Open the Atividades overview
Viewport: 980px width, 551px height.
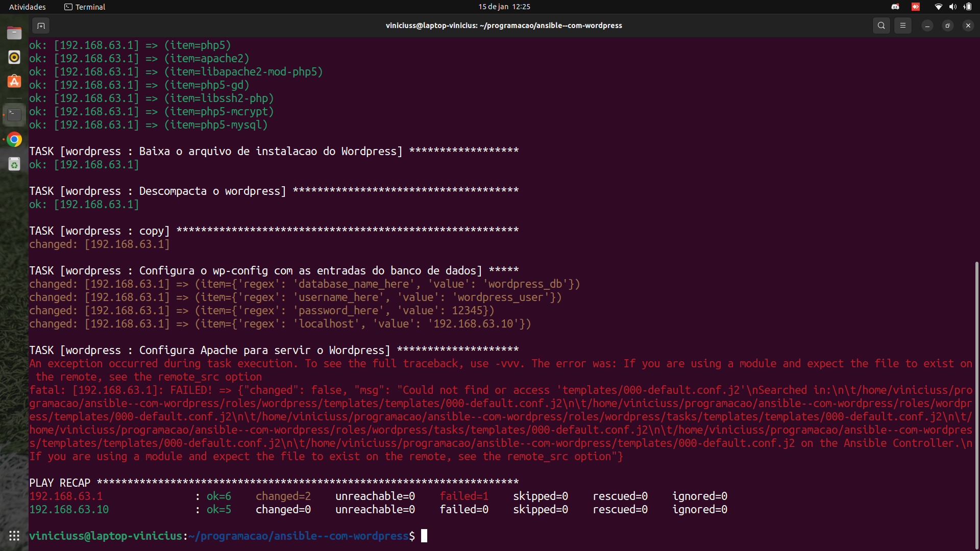(28, 7)
